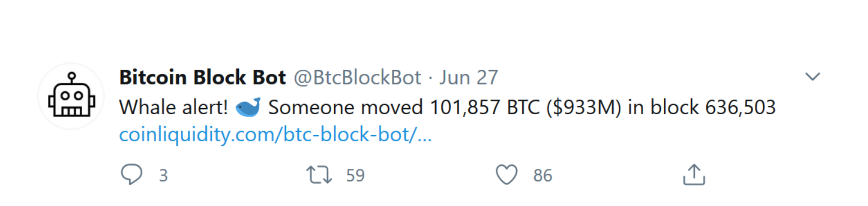This screenshot has height=206, width=868.
Task: Open the Bitcoin Block Bot robot avatar
Action: point(71,96)
